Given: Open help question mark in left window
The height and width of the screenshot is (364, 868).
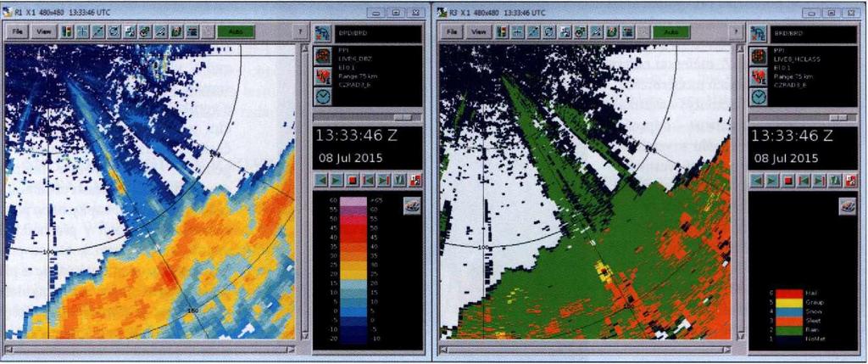Looking at the screenshot, I should [301, 32].
